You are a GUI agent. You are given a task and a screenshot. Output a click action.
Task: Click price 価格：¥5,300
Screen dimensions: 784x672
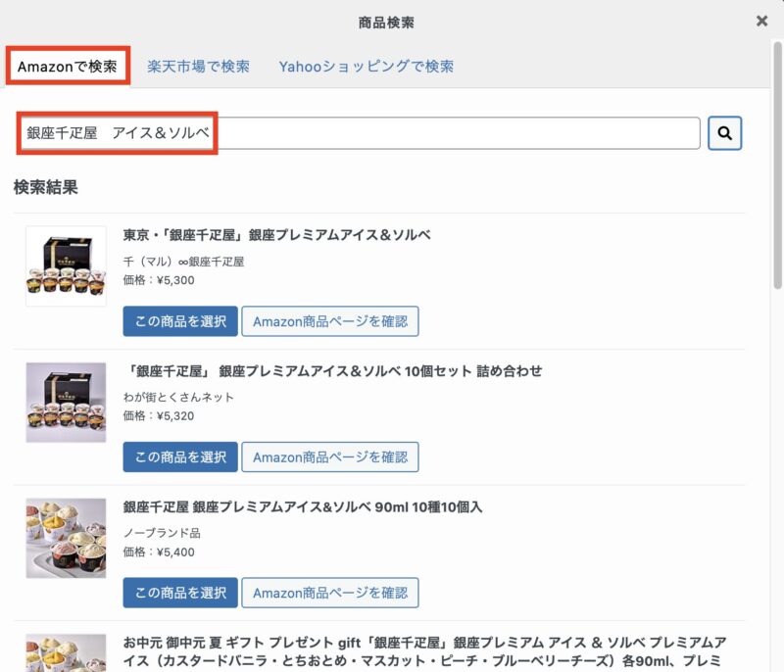[x=159, y=280]
